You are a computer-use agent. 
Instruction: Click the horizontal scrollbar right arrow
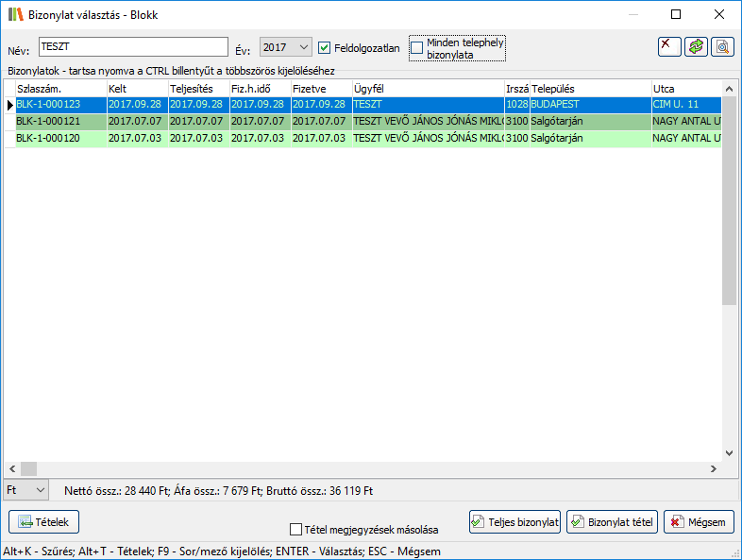pyautogui.click(x=714, y=469)
